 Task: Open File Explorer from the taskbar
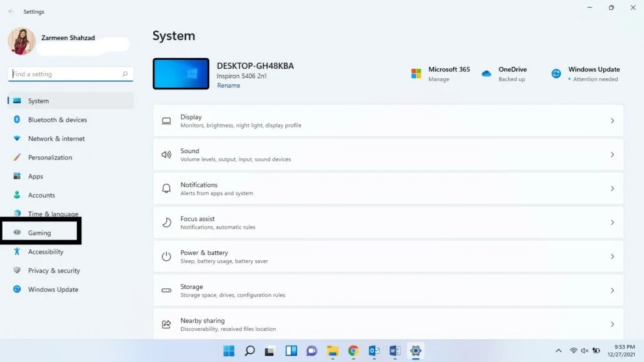333,351
